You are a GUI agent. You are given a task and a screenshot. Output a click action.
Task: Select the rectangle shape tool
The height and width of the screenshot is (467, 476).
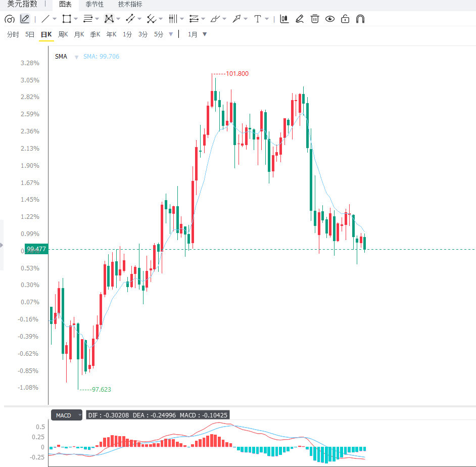(67, 19)
